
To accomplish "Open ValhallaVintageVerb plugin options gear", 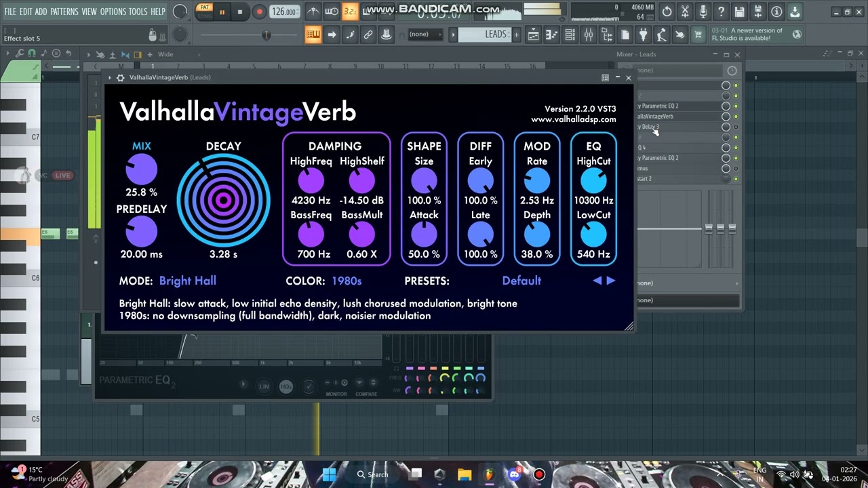I will coord(120,78).
